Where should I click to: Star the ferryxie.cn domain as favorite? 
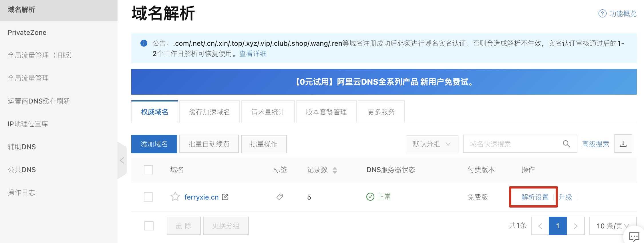[175, 197]
